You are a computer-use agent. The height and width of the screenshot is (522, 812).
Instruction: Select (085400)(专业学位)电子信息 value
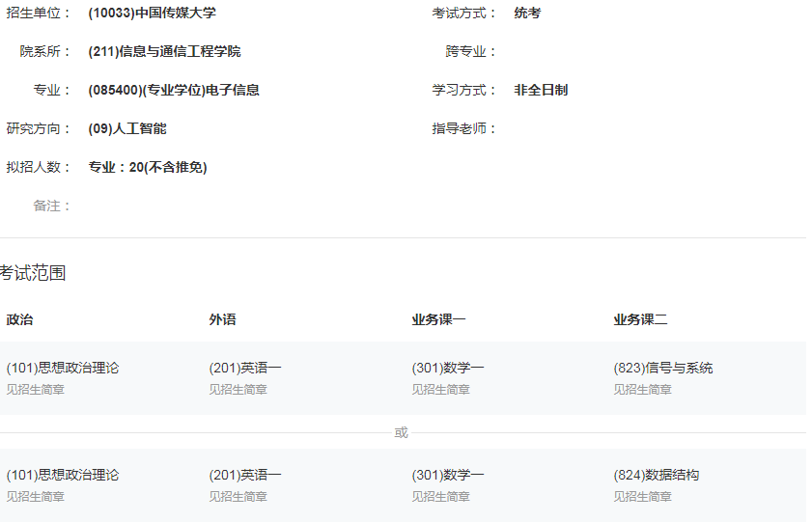click(174, 90)
